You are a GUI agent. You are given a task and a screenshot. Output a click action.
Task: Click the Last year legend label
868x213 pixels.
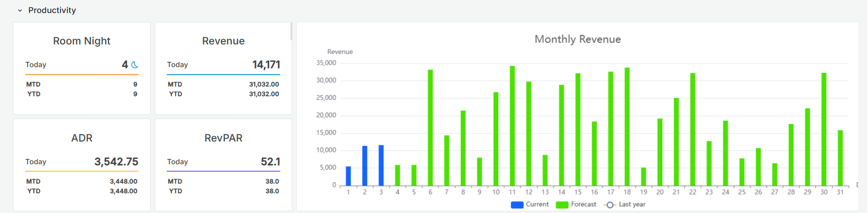pyautogui.click(x=632, y=204)
